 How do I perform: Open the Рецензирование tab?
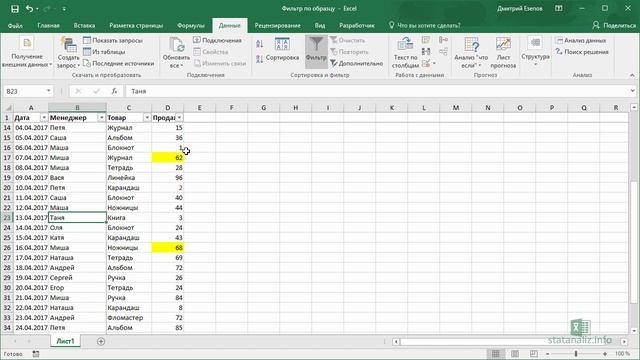pos(278,25)
